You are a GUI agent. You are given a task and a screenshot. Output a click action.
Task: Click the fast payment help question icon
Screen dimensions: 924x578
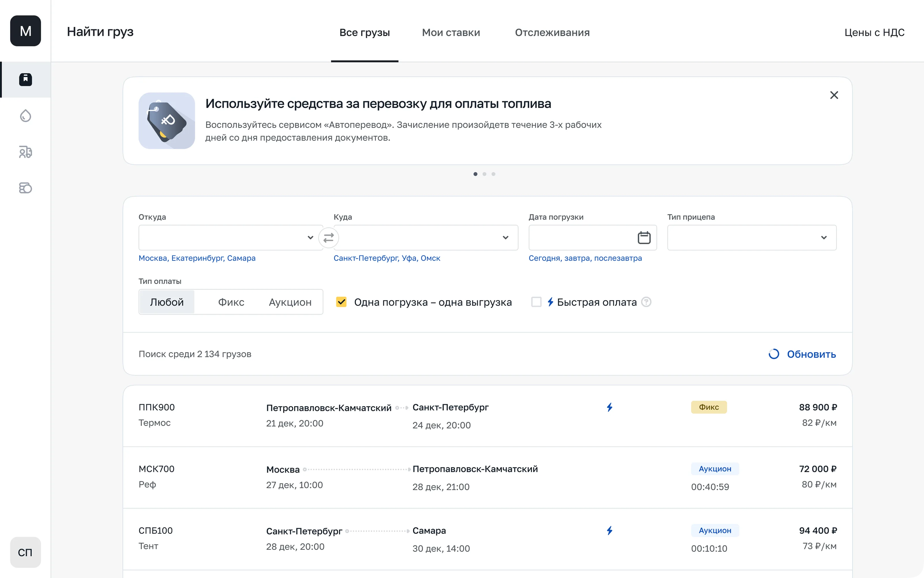tap(646, 302)
